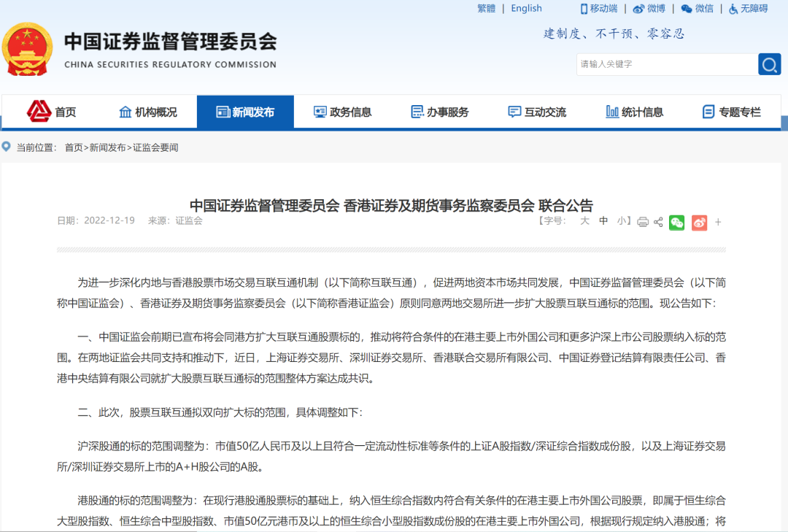This screenshot has width=788, height=532.
Task: Share article via green WeChat icon
Action: [677, 222]
